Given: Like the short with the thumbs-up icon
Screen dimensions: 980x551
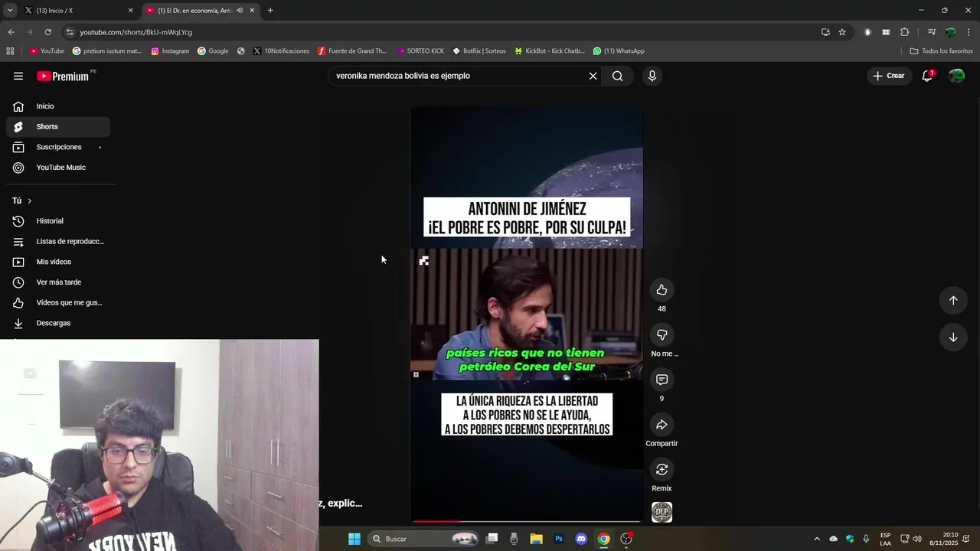Looking at the screenshot, I should (x=661, y=290).
